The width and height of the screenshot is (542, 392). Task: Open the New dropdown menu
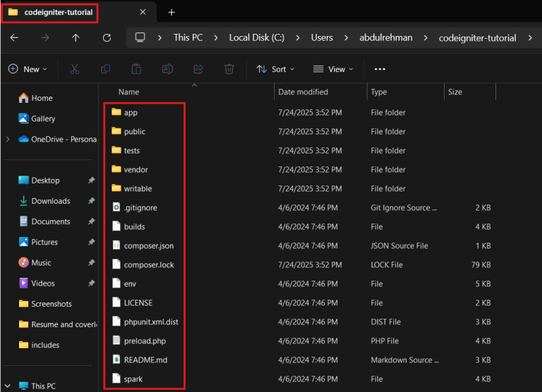tap(28, 69)
